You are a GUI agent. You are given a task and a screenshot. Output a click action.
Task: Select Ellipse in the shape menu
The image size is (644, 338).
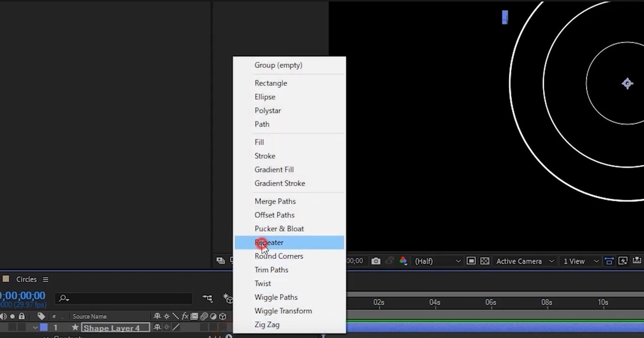pos(290,97)
